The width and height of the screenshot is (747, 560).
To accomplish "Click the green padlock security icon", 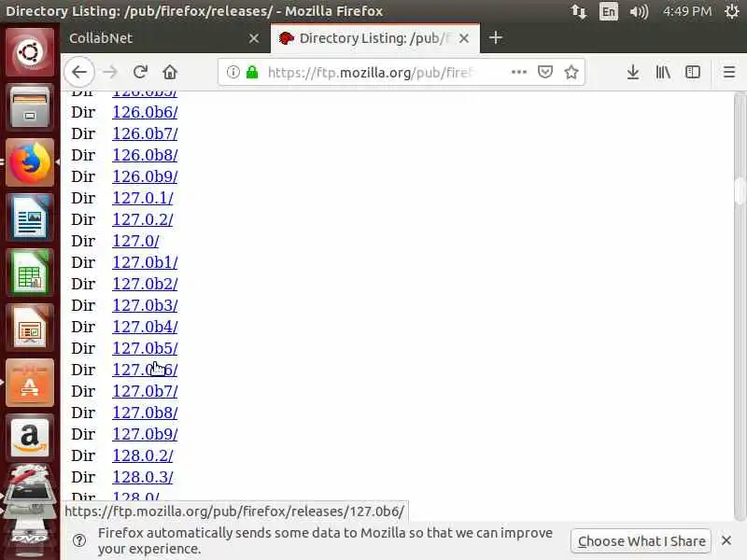I will click(252, 73).
